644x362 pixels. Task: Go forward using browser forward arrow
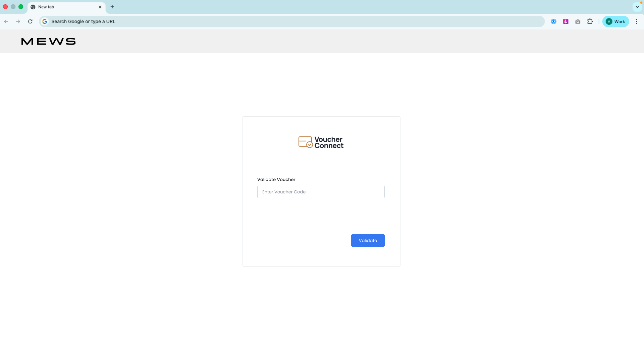click(18, 21)
